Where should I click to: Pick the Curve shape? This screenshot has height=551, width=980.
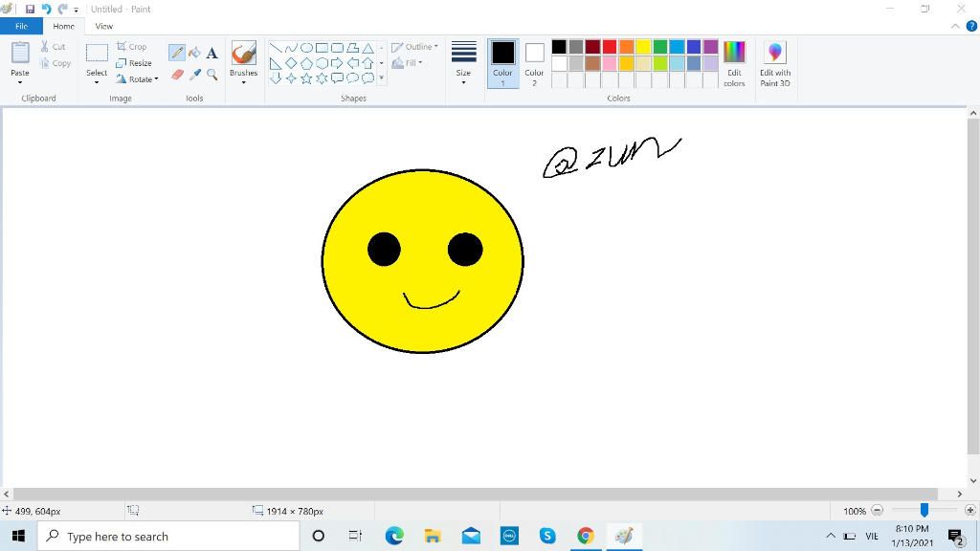pos(291,48)
